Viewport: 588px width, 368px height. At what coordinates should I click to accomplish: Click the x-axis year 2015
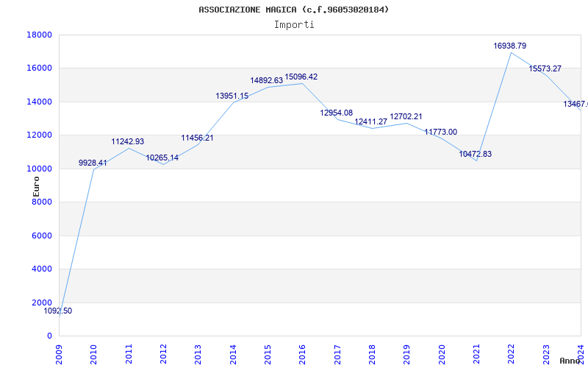[x=268, y=355]
